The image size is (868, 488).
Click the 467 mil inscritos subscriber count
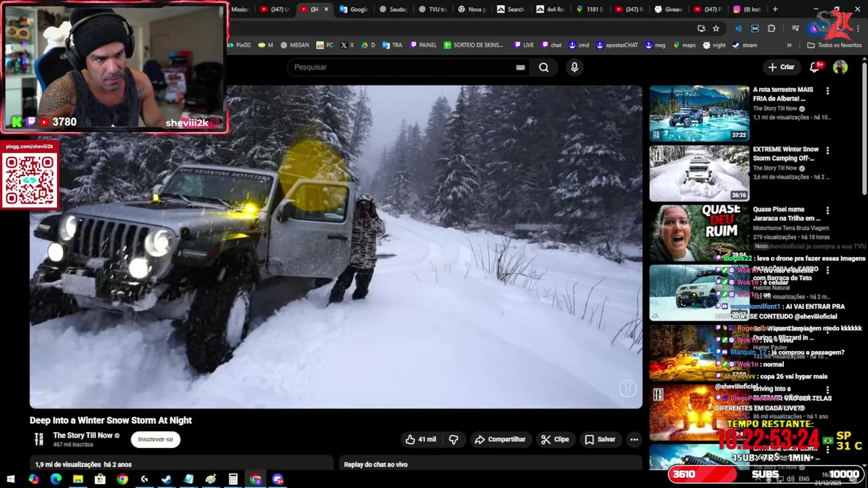point(73,445)
